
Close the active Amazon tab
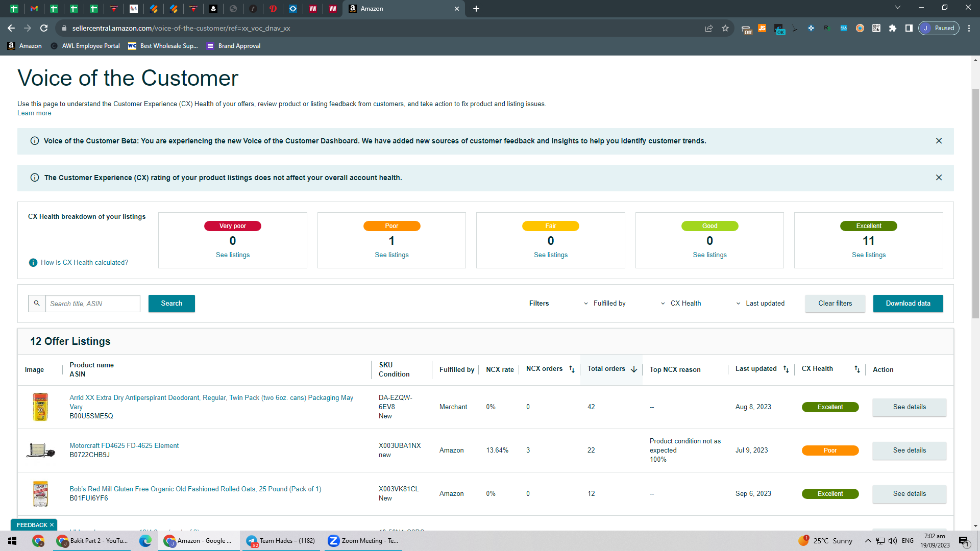coord(457,9)
